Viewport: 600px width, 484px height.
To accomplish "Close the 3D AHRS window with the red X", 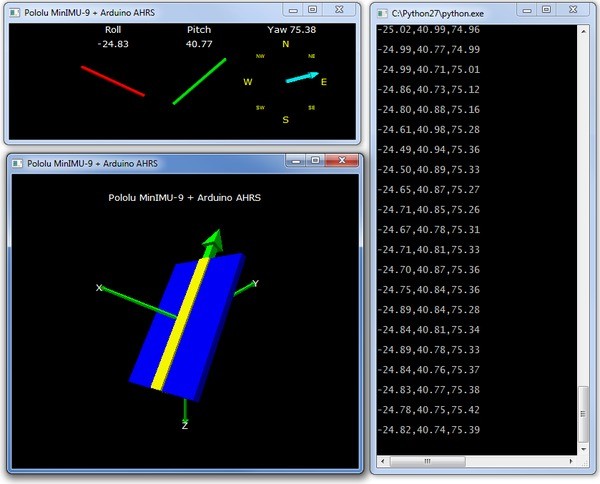I will [x=342, y=160].
